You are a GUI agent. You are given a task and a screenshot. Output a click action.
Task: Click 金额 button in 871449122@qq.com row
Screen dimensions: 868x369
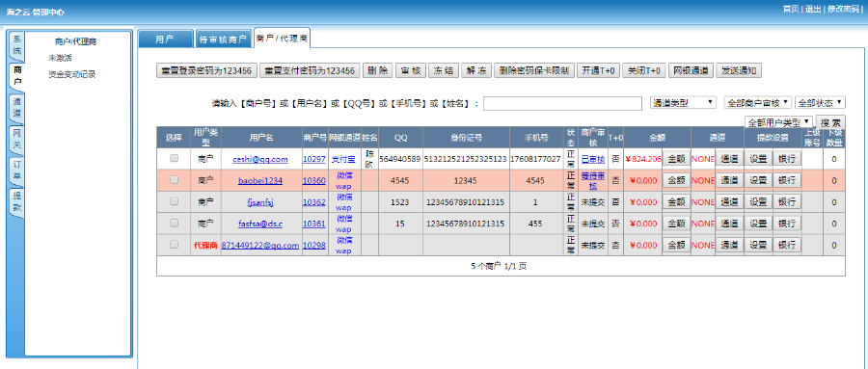click(676, 245)
